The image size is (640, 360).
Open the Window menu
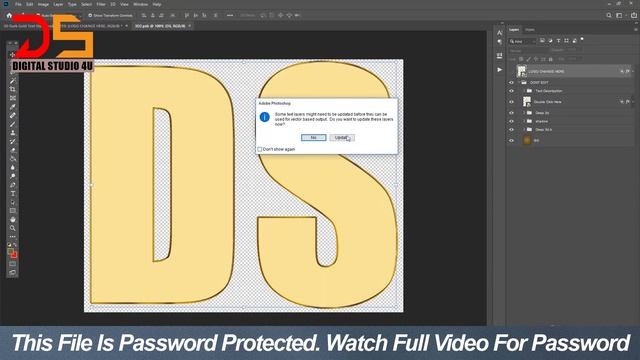140,4
